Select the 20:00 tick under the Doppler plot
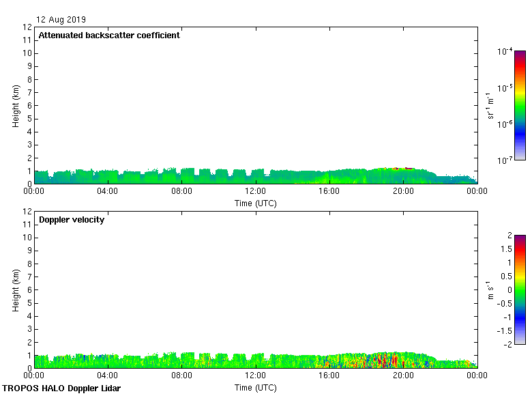Image resolution: width=532 pixels, height=396 pixels. 403,376
